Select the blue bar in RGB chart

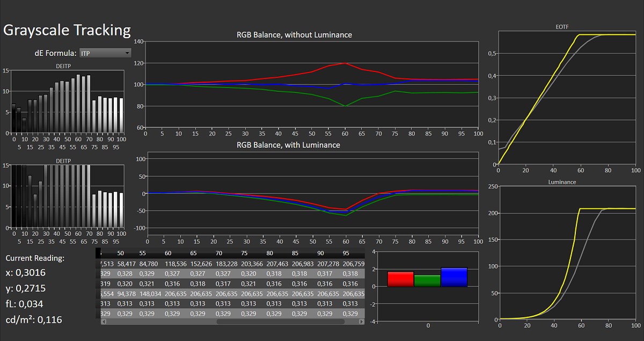[x=453, y=277]
